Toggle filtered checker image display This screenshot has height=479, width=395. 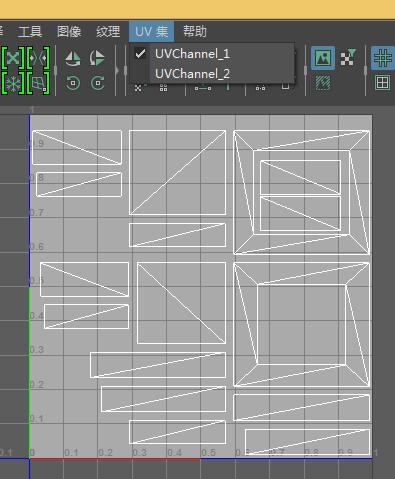(348, 58)
